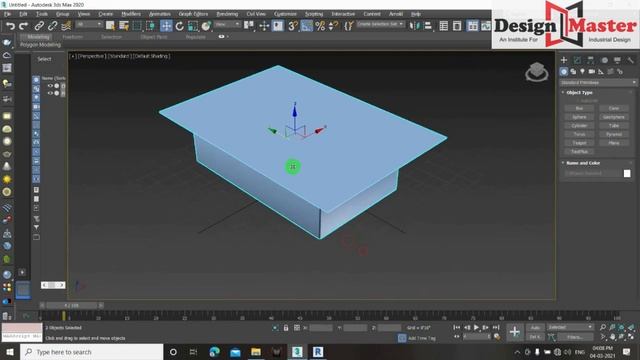This screenshot has height=360, width=640.
Task: Choose Rectangular Selection Region tool
Action: coord(137,26)
